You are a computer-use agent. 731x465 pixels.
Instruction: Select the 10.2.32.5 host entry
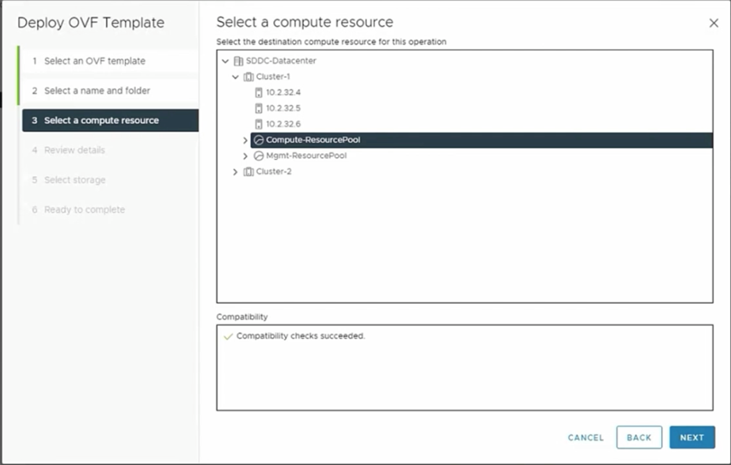click(284, 108)
